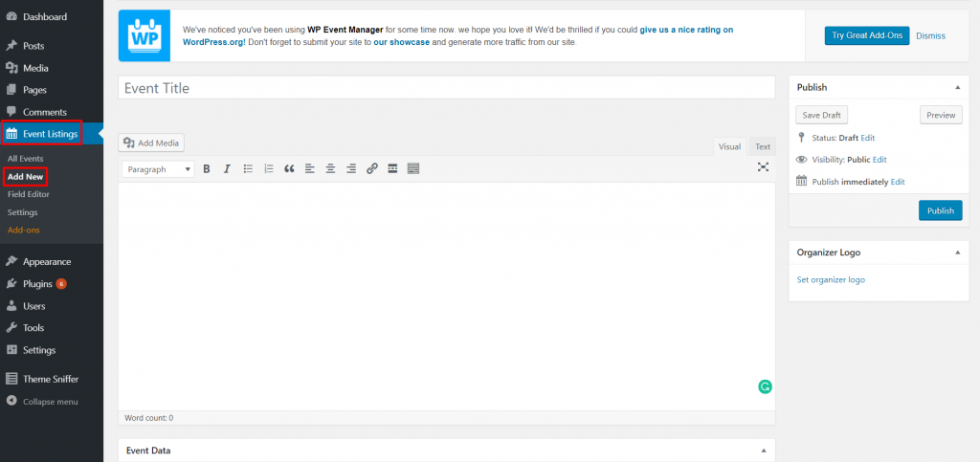
Task: Open Event Listings Settings submenu
Action: 23,212
